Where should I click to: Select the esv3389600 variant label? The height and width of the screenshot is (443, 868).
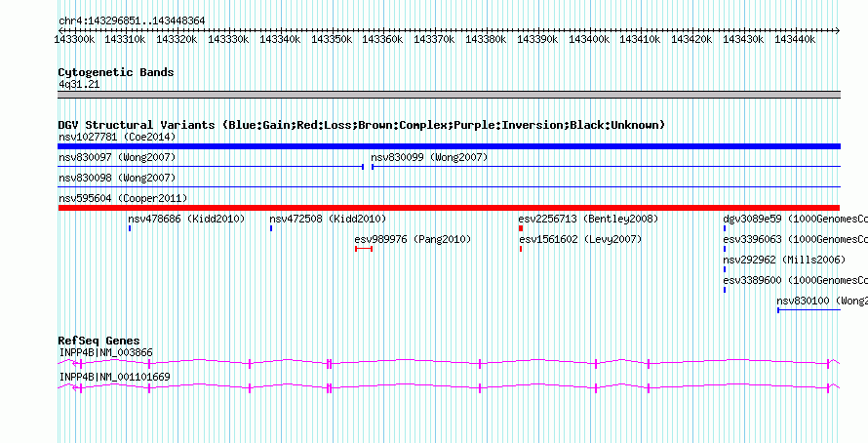point(796,280)
